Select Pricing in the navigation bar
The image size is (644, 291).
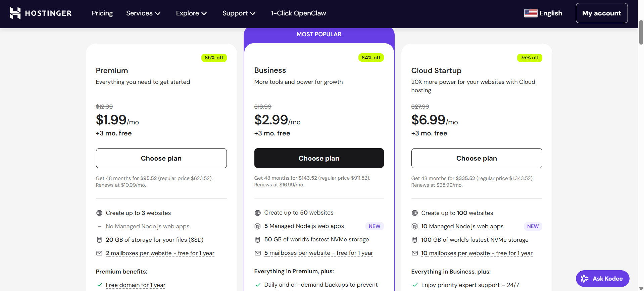pyautogui.click(x=102, y=13)
